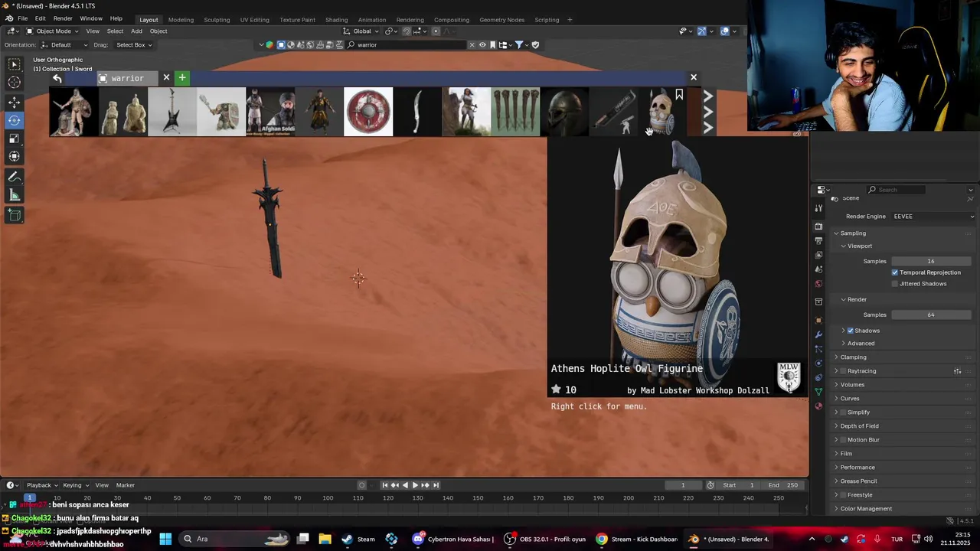Open the Global transform orientation dropdown
Image resolution: width=980 pixels, height=551 pixels.
click(361, 31)
